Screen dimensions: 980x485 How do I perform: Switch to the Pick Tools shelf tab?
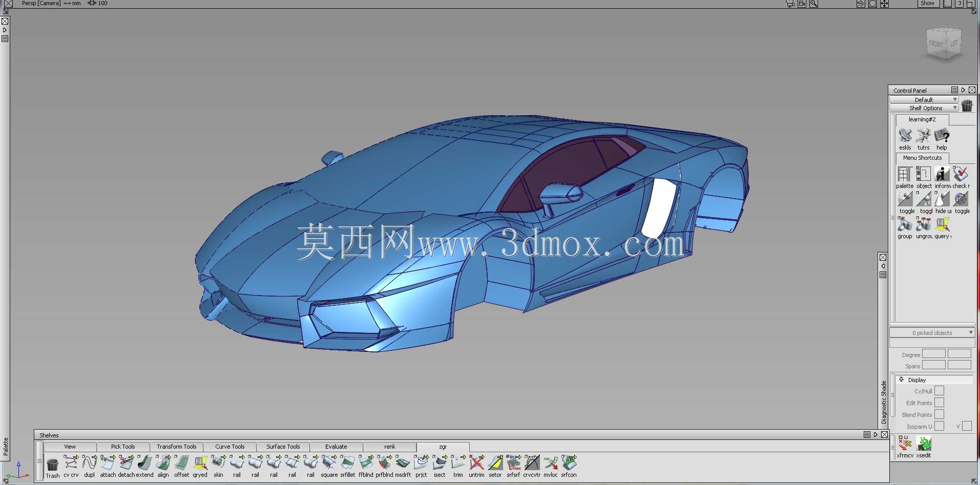click(x=123, y=447)
